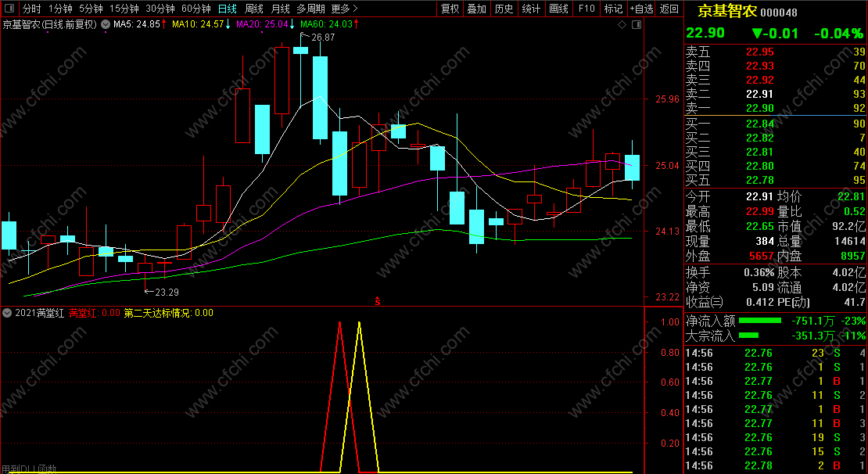Image resolution: width=868 pixels, height=474 pixels.
Task: Open 2021满堂红 indicator round arrow menu
Action: click(x=7, y=313)
